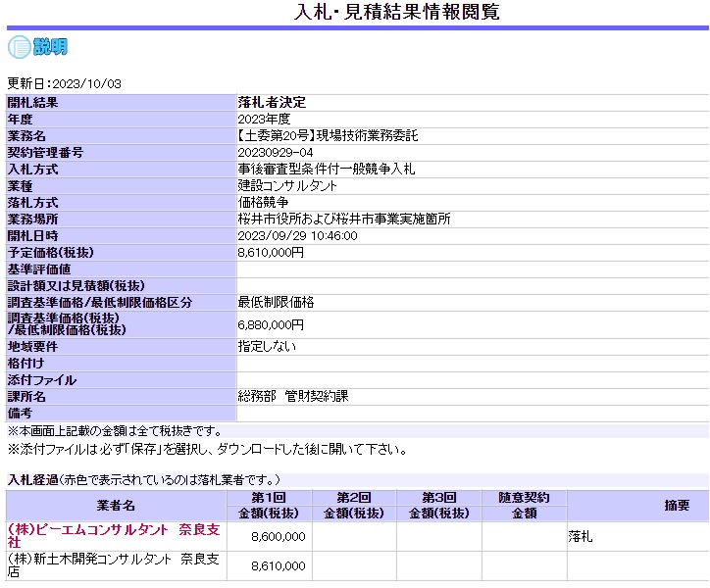Screen dimensions: 710x588
Task: Click the 説明 help icon
Action: click(37, 46)
